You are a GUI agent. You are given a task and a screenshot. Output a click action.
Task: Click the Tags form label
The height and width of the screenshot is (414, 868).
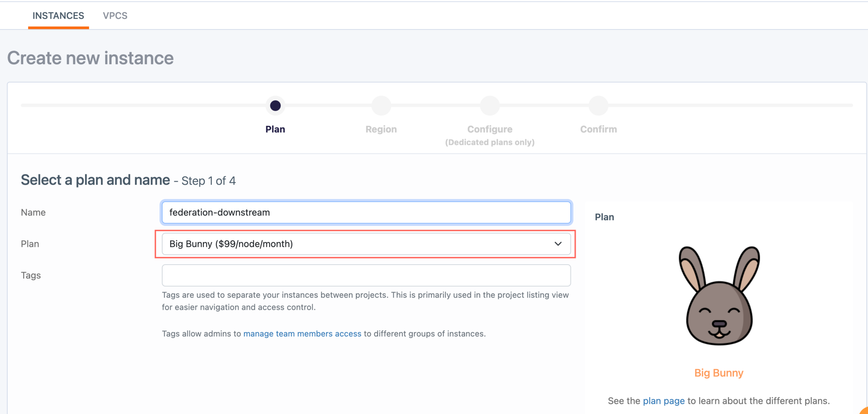[31, 275]
